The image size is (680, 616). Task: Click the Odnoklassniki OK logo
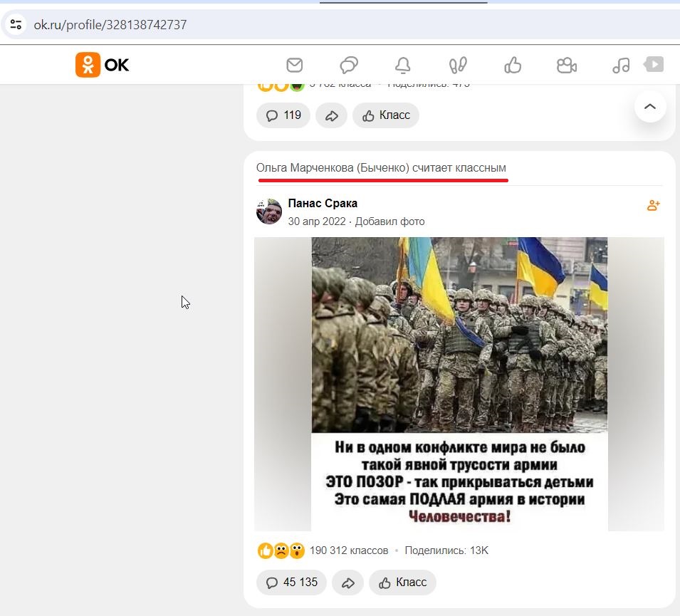(x=103, y=65)
